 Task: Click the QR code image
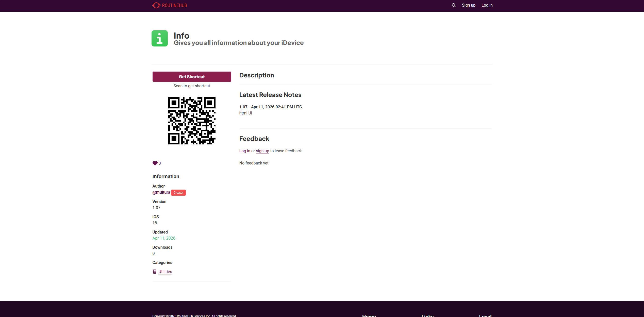192,121
